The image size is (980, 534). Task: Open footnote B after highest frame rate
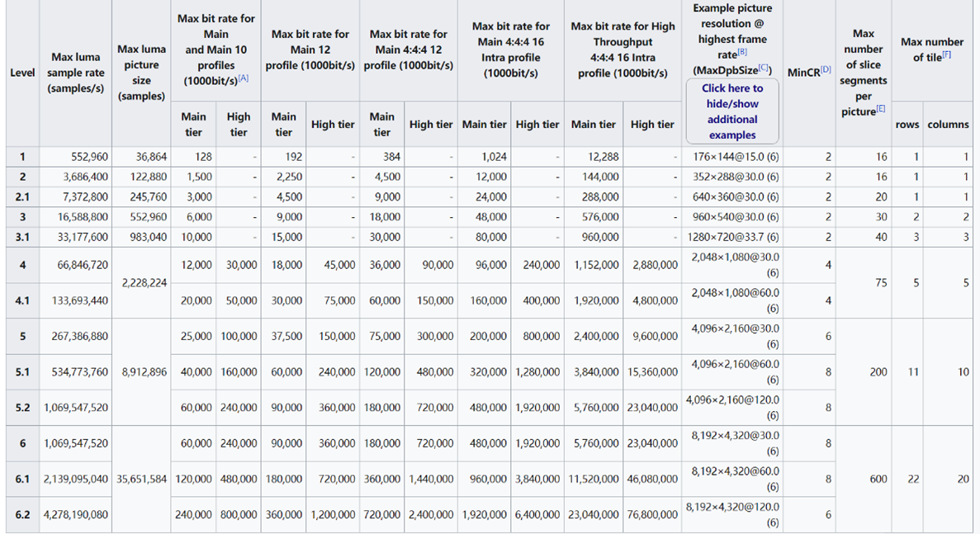coord(743,53)
